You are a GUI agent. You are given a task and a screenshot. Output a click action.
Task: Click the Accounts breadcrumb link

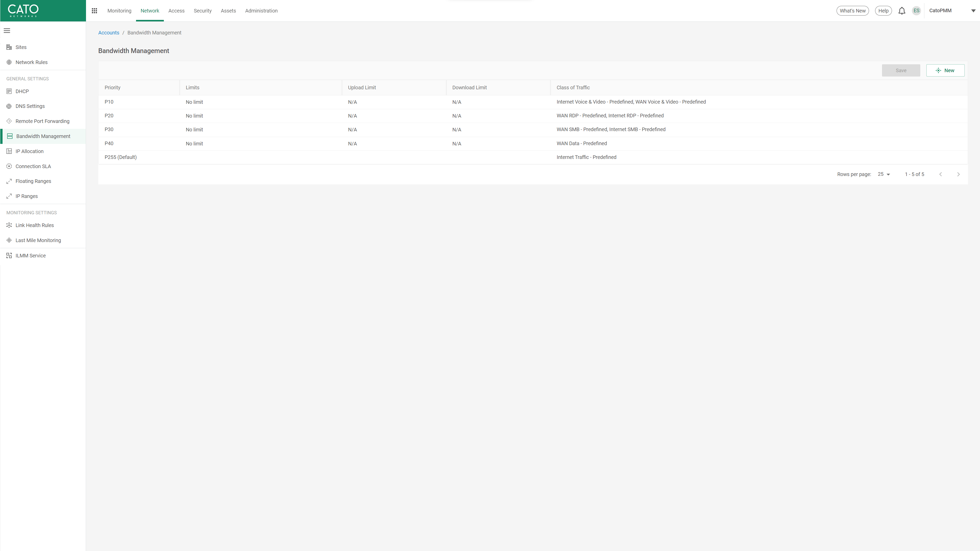coord(108,33)
